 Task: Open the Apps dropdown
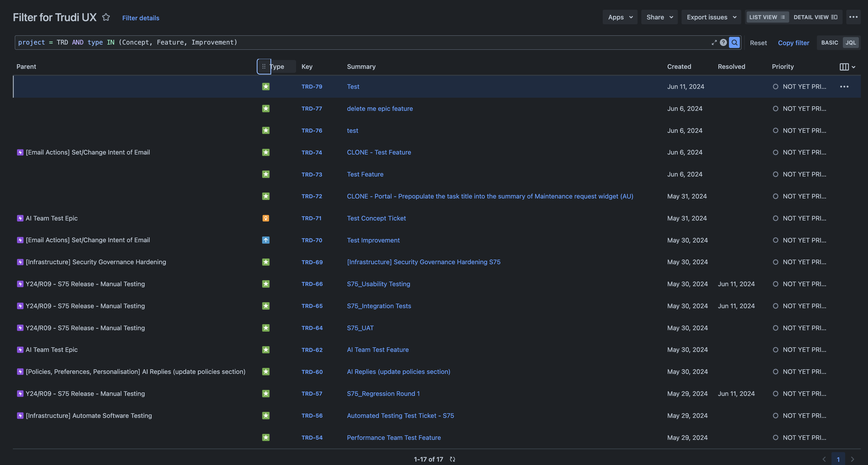coord(620,17)
